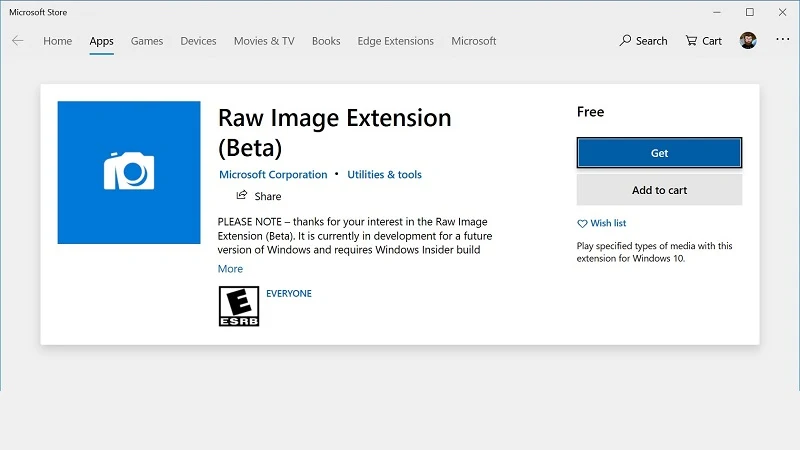
Task: Go to Movies & TV tab
Action: (x=264, y=41)
